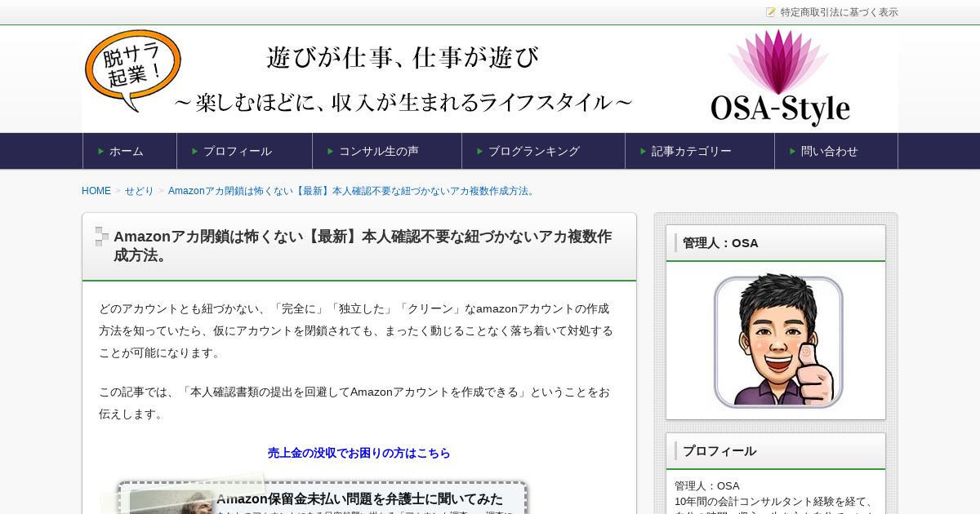Click the プロフィール sidebar heading
This screenshot has width=980, height=514.
point(719,451)
